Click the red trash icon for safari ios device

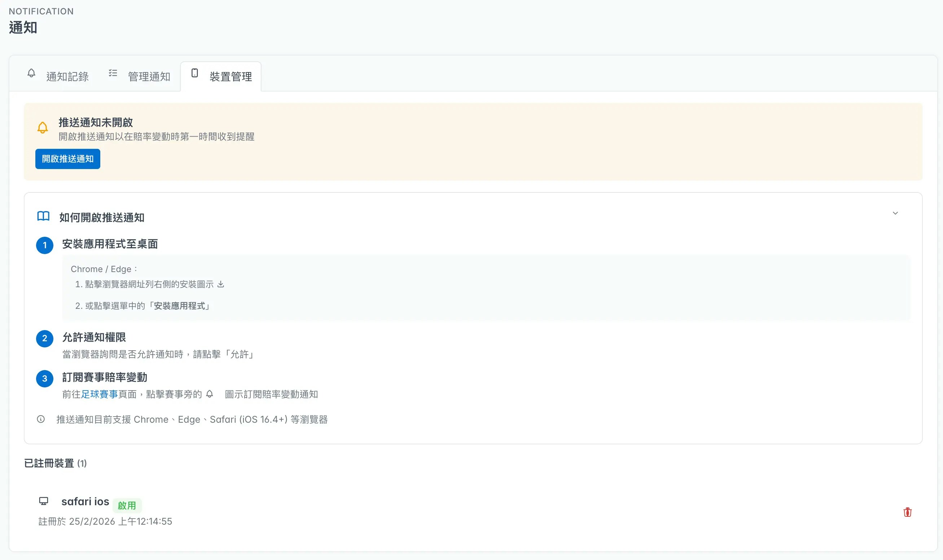(907, 512)
